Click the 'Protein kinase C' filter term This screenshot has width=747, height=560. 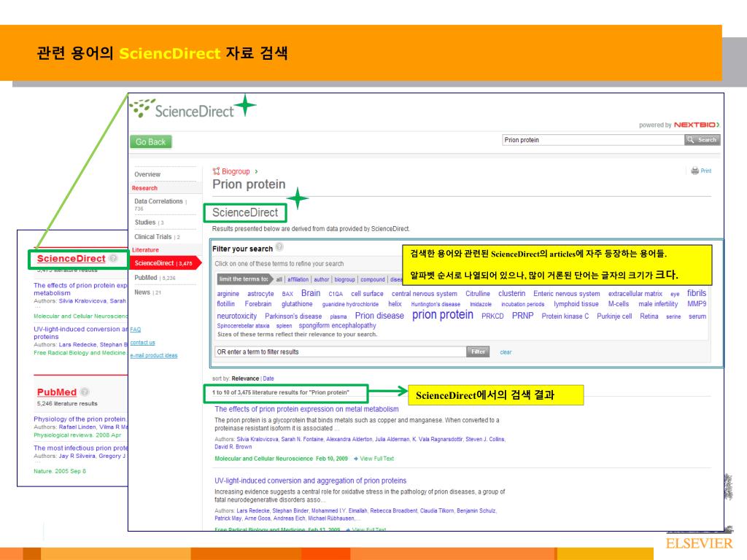(565, 316)
